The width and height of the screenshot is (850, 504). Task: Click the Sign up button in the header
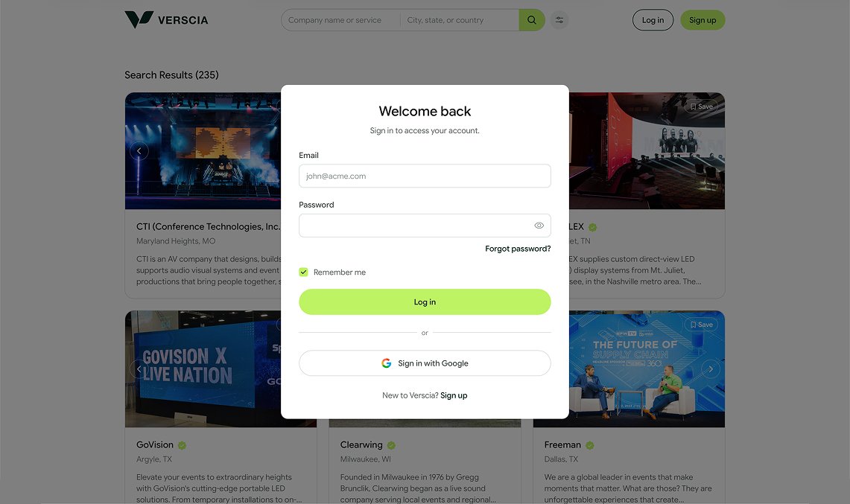click(x=702, y=20)
